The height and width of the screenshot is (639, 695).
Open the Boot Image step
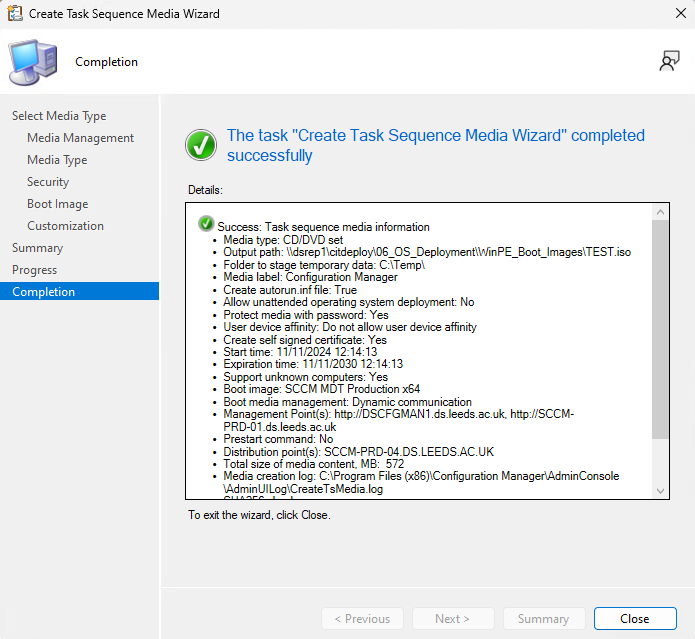57,204
